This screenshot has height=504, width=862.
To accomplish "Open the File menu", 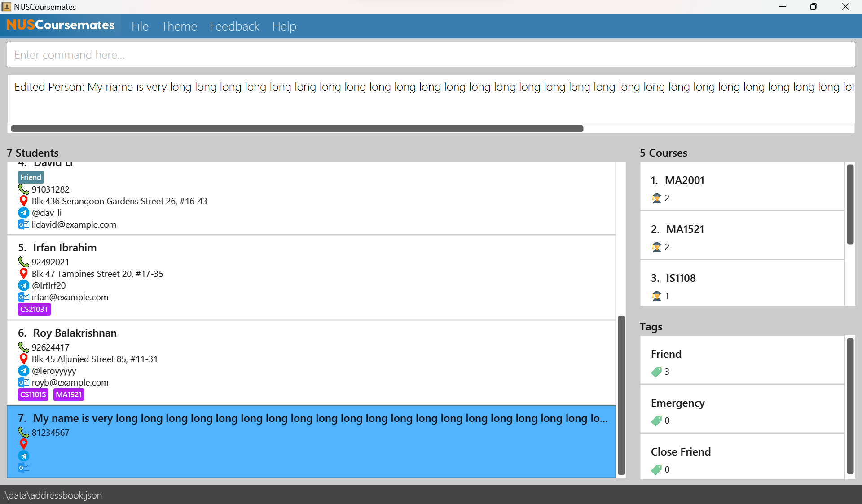I will [140, 26].
